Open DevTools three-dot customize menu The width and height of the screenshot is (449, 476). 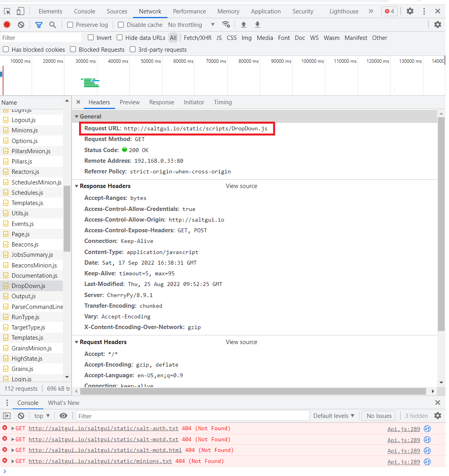tap(424, 11)
